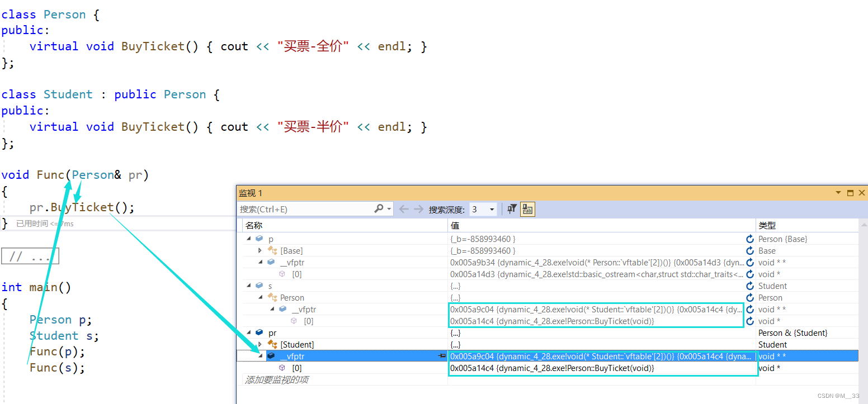Click the 搜索(Ctrl+E) search box
This screenshot has height=404, width=868.
coord(304,209)
